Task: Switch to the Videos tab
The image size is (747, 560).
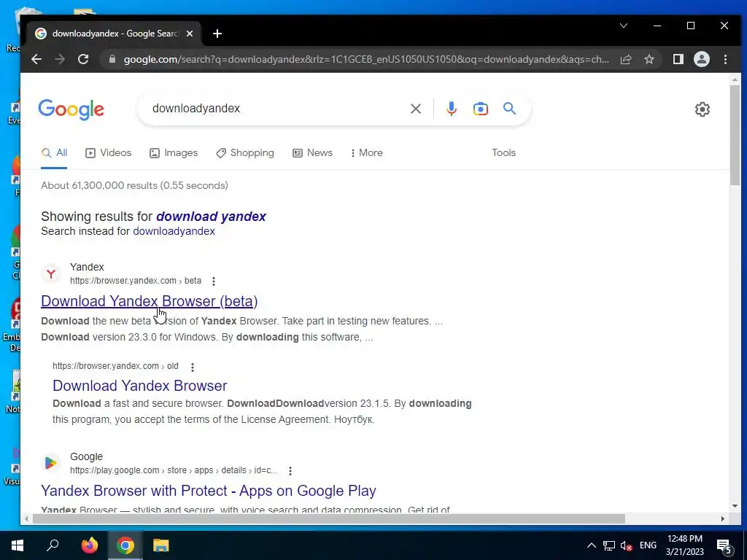Action: click(108, 153)
